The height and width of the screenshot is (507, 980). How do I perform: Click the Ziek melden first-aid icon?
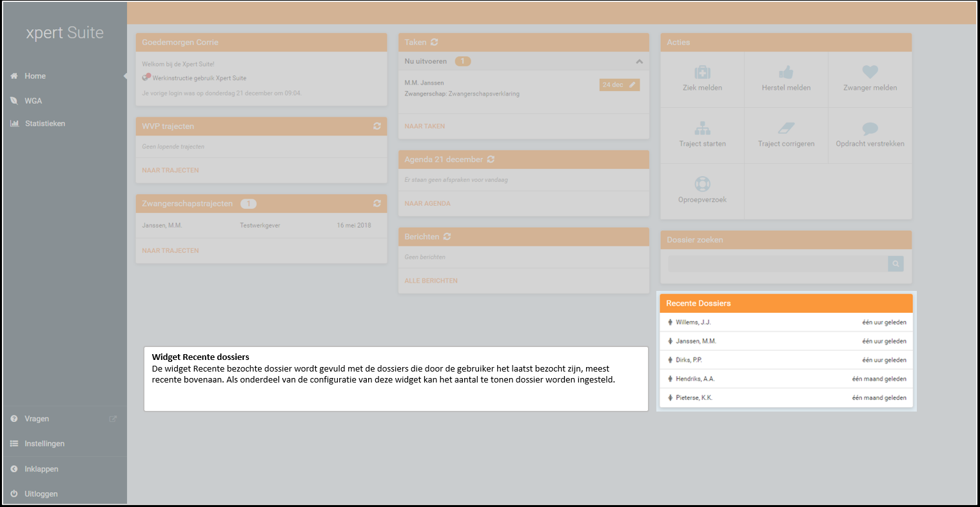[702, 72]
